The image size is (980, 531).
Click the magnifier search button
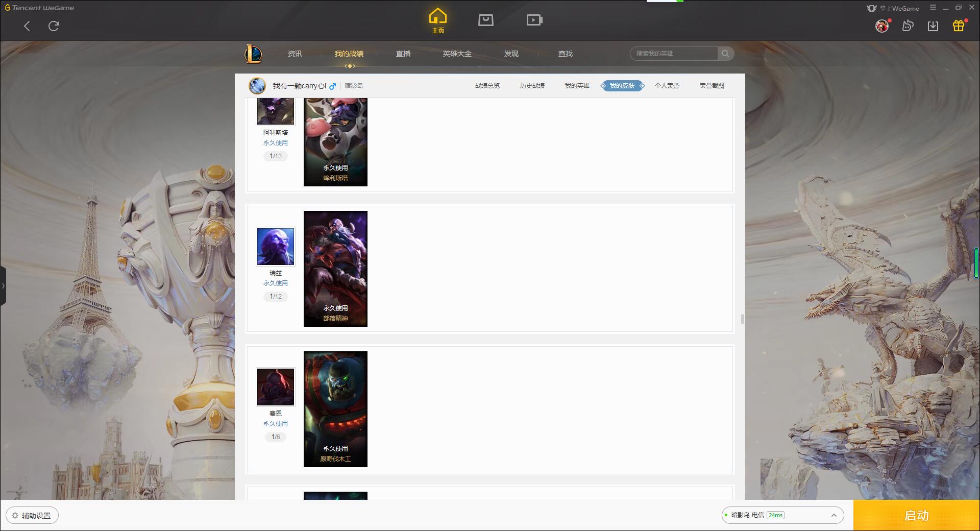pyautogui.click(x=725, y=54)
